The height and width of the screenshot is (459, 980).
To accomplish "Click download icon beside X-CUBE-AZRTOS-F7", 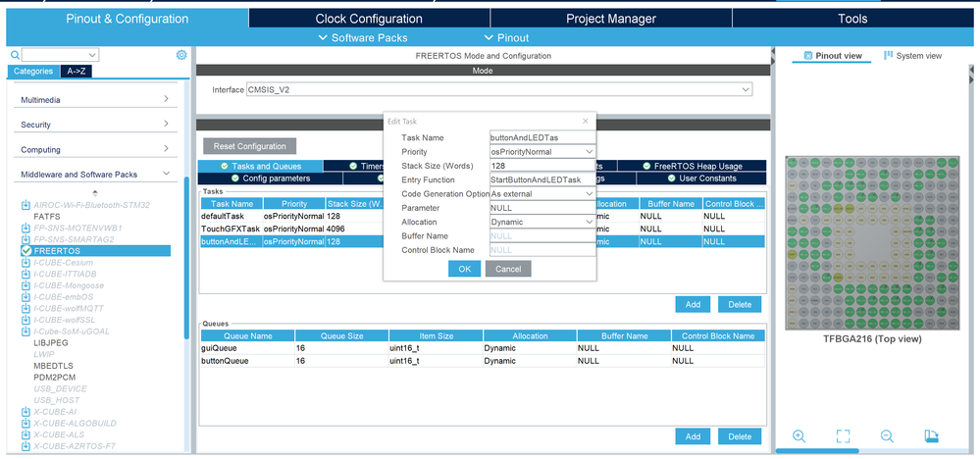I will click(26, 446).
